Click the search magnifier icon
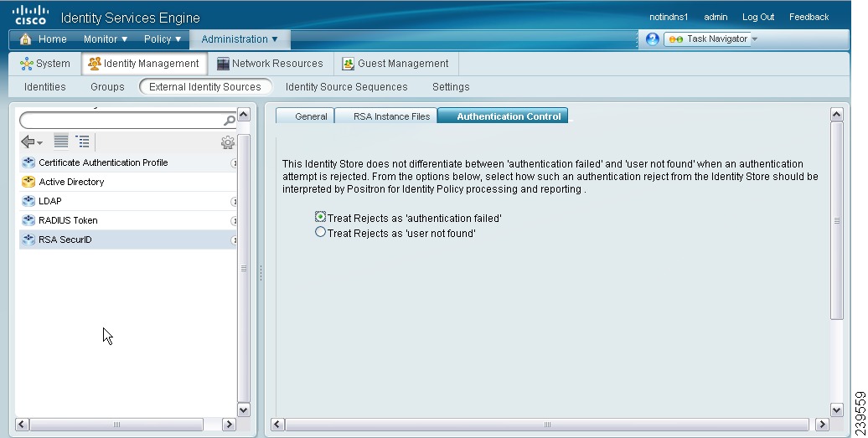 tap(230, 120)
